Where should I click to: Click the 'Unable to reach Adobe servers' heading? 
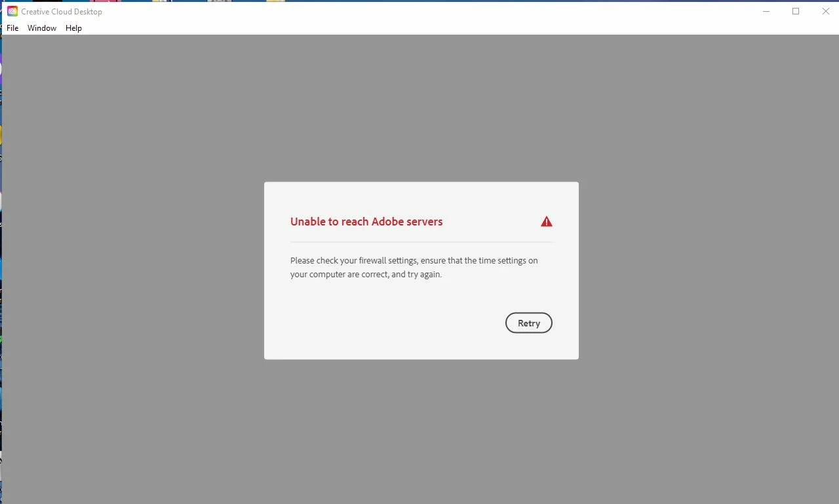[366, 222]
